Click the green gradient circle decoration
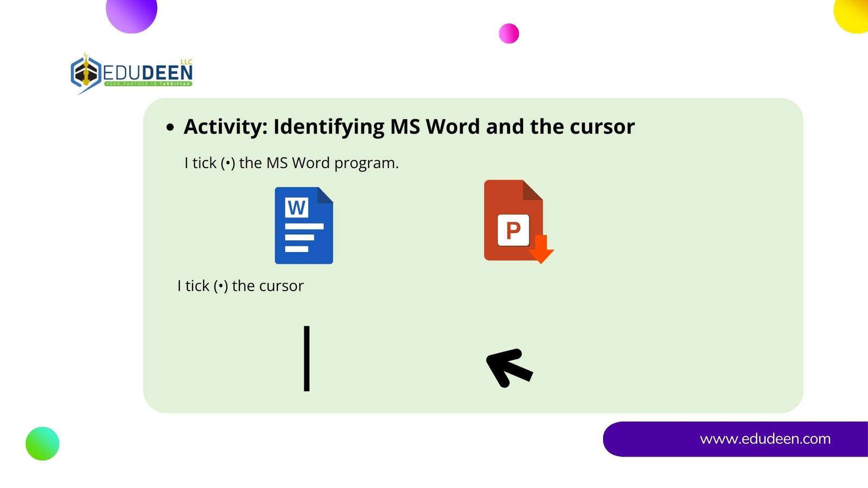Image resolution: width=868 pixels, height=488 pixels. pos(42,444)
